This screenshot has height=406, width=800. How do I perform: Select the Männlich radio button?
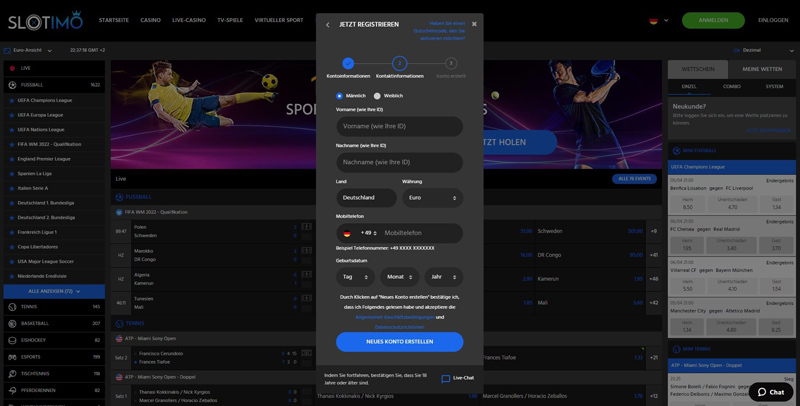(x=339, y=96)
